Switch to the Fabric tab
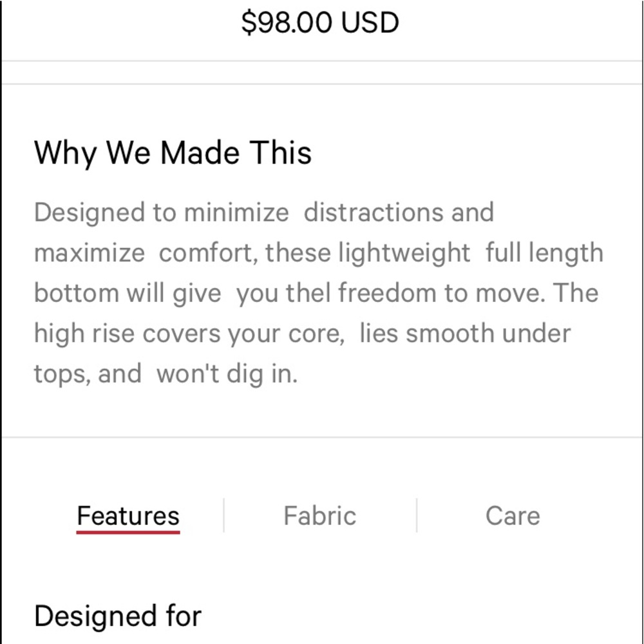Image resolution: width=644 pixels, height=644 pixels. tap(320, 515)
